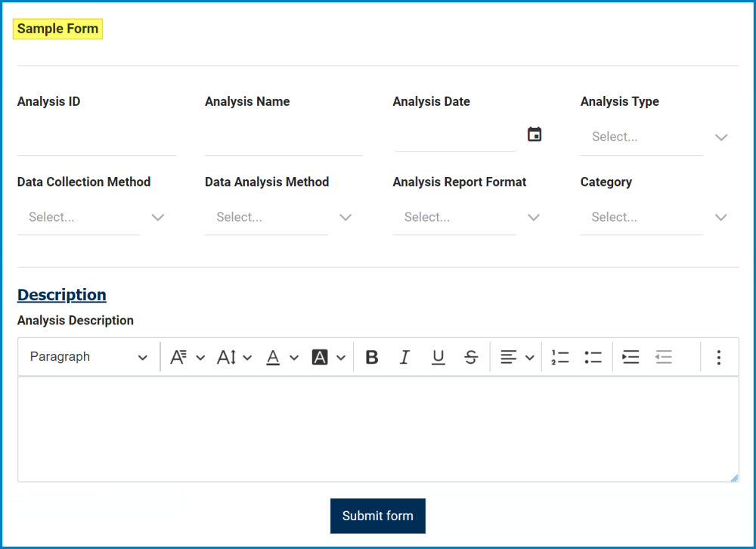Toggle italic text formatting

pyautogui.click(x=404, y=358)
